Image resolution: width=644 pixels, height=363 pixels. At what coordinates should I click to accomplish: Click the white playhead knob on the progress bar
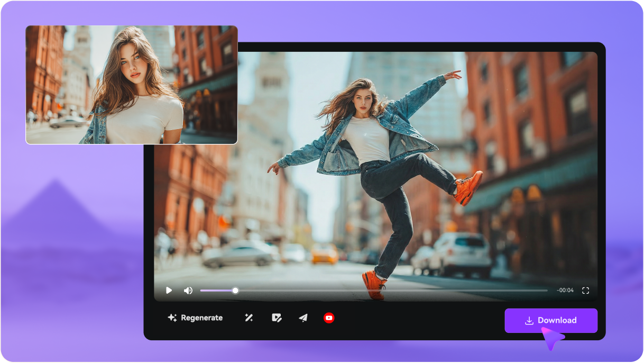tap(235, 291)
